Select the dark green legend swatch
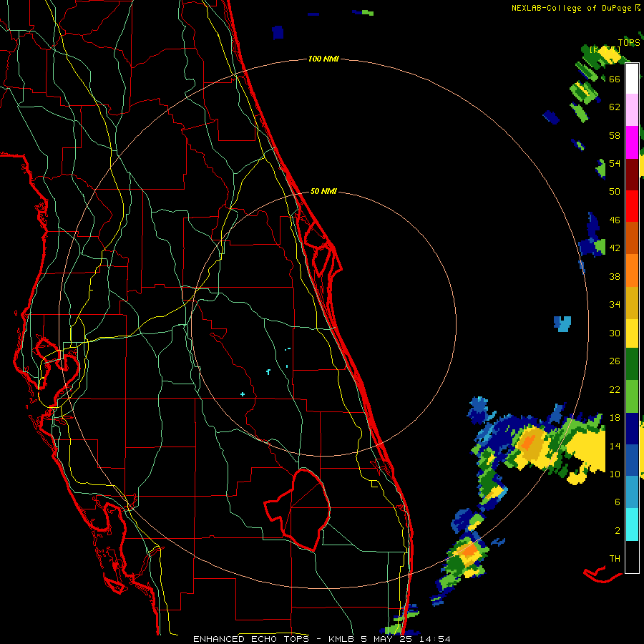644x644 pixels. (632, 364)
